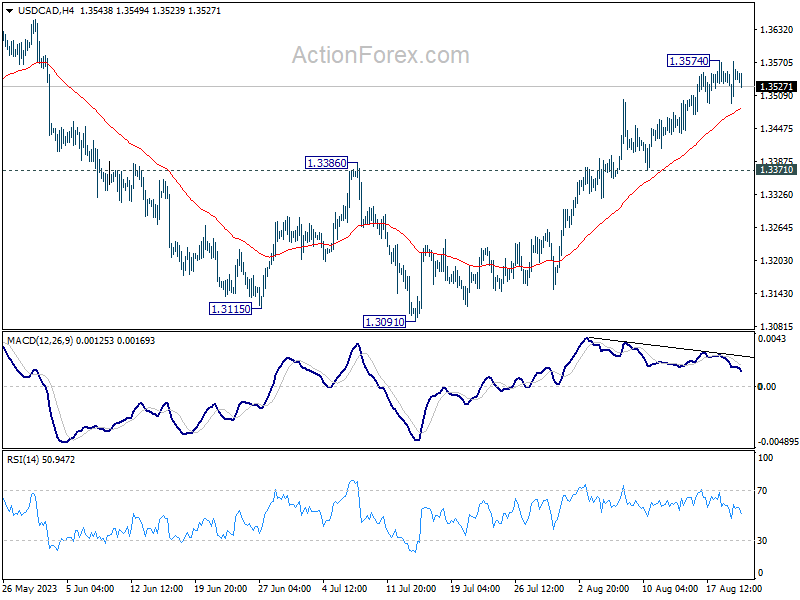Image resolution: width=800 pixels, height=600 pixels.
Task: Click the 11 Jul 20:00 time label
Action: pos(411,589)
